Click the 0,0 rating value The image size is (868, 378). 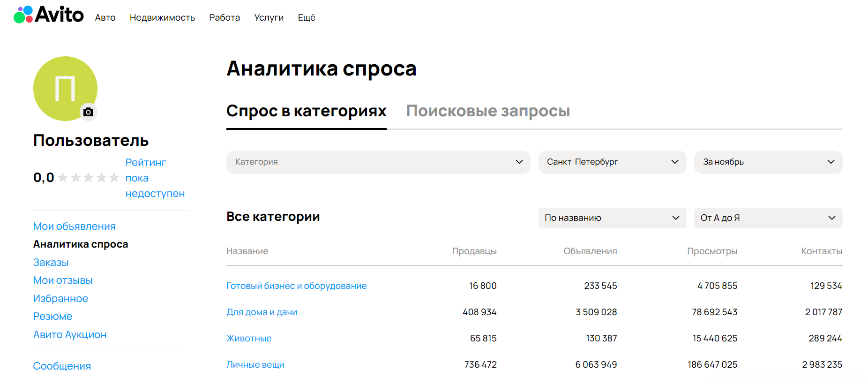point(44,178)
